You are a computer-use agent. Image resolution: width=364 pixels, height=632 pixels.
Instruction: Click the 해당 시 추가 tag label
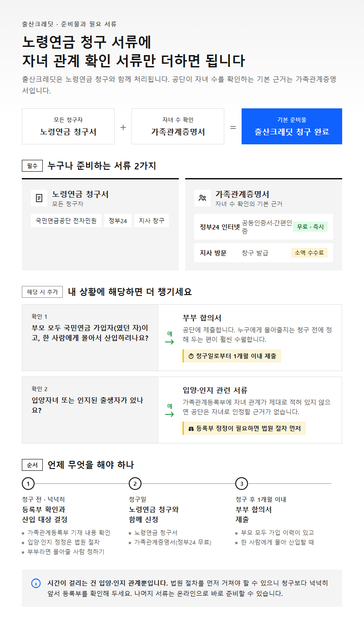(x=42, y=292)
